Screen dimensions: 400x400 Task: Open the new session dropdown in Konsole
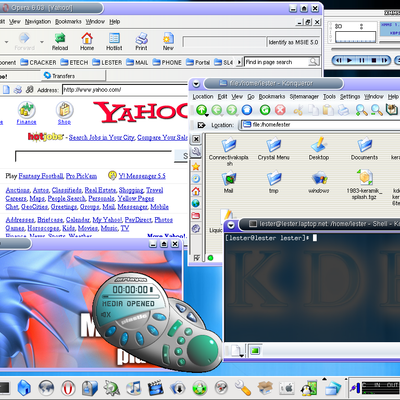point(236,351)
